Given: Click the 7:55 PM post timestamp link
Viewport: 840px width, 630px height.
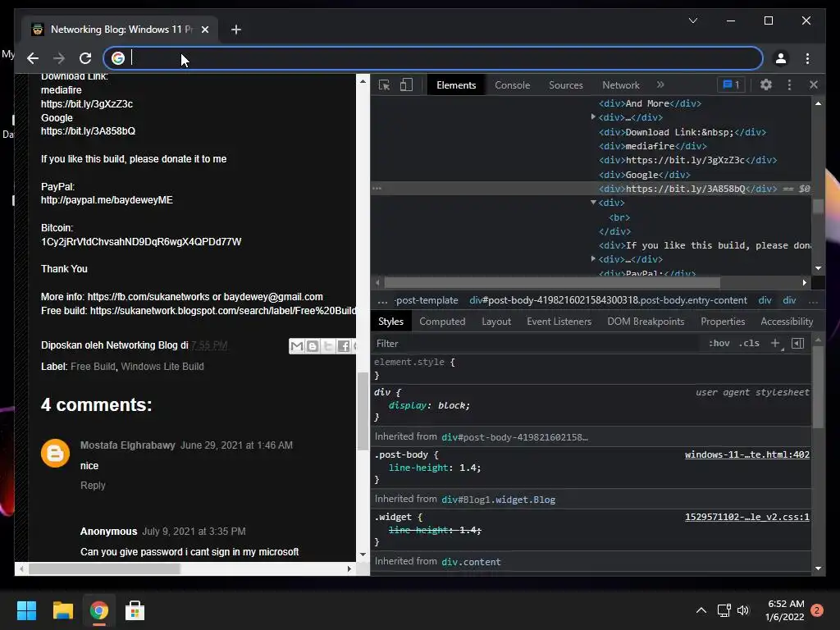Looking at the screenshot, I should 209,345.
